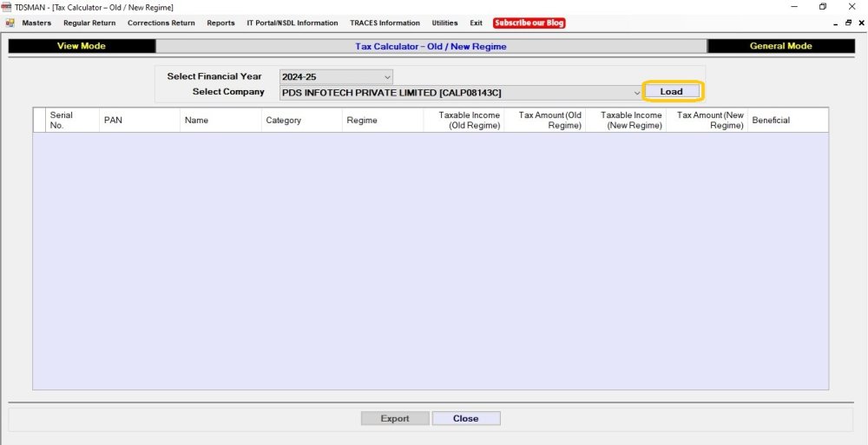
Task: Click the Load button
Action: [672, 91]
